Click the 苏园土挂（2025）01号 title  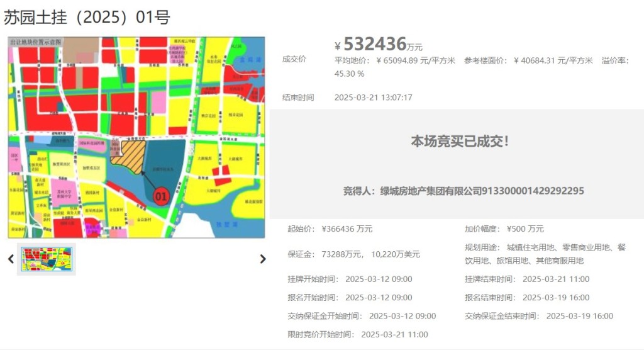point(87,17)
